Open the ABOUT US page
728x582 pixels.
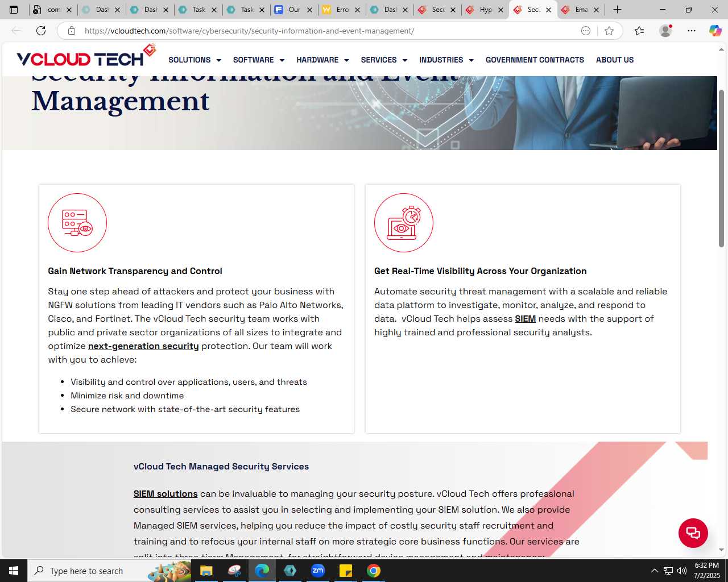pyautogui.click(x=615, y=60)
